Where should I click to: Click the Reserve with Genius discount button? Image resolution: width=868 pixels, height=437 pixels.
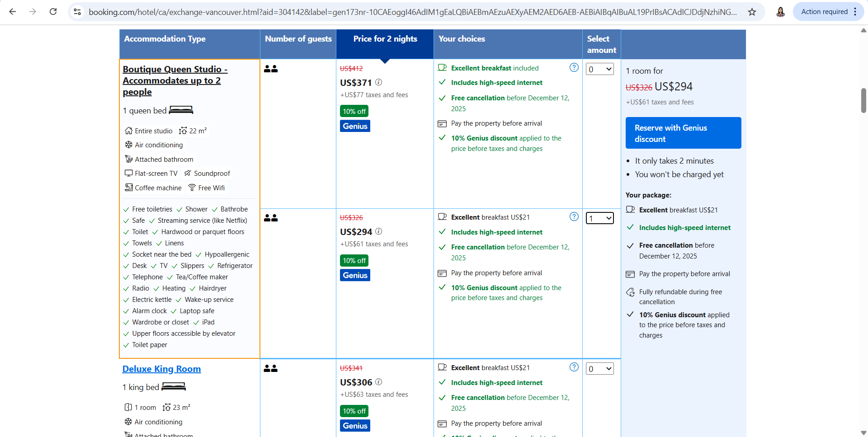[x=683, y=133]
